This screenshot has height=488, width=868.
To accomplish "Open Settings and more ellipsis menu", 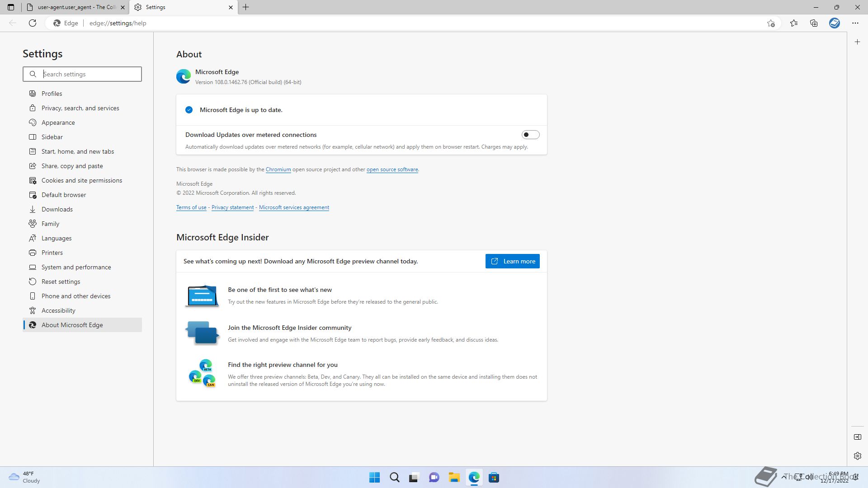I will pyautogui.click(x=855, y=23).
